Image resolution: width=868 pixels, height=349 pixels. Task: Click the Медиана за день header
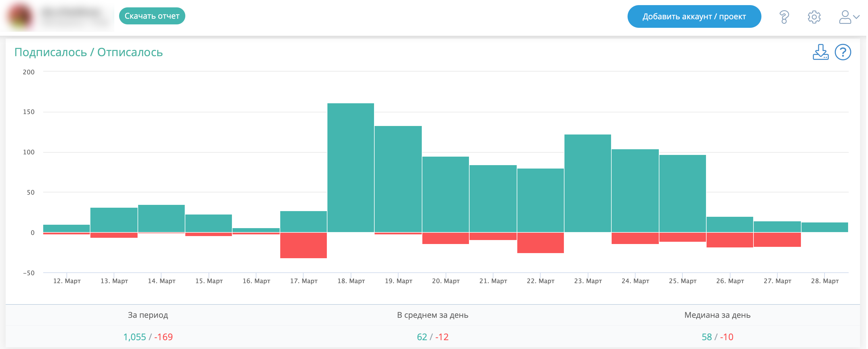click(x=717, y=315)
